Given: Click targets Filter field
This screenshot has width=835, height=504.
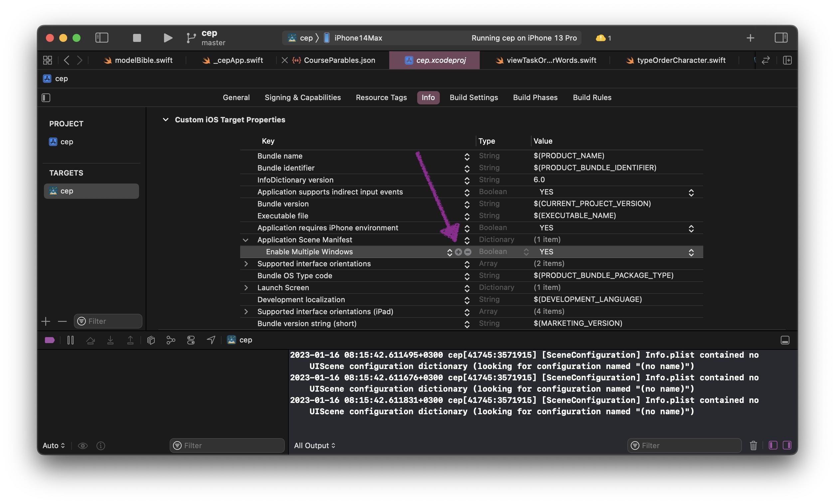Looking at the screenshot, I should point(108,321).
